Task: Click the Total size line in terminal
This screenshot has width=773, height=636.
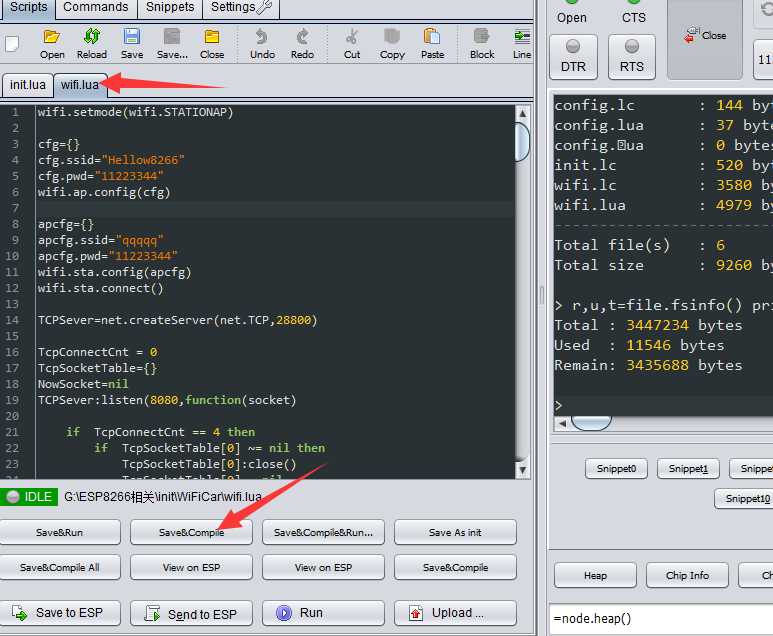Action: (663, 265)
